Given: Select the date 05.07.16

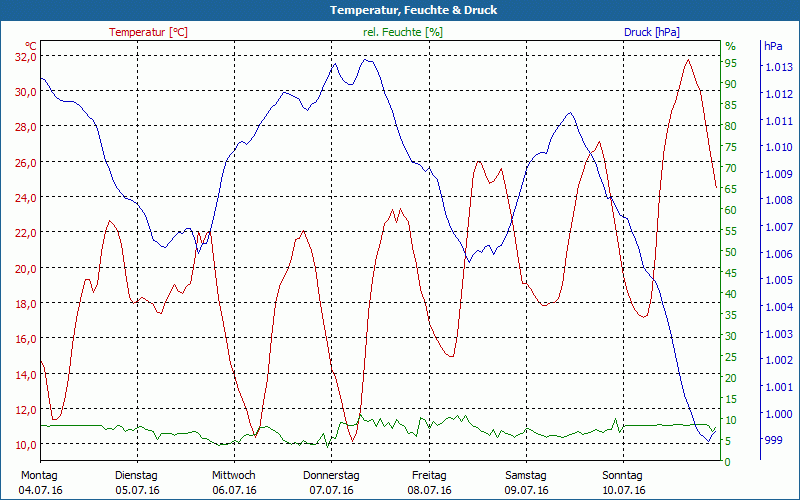Looking at the screenshot, I should pos(137,491).
